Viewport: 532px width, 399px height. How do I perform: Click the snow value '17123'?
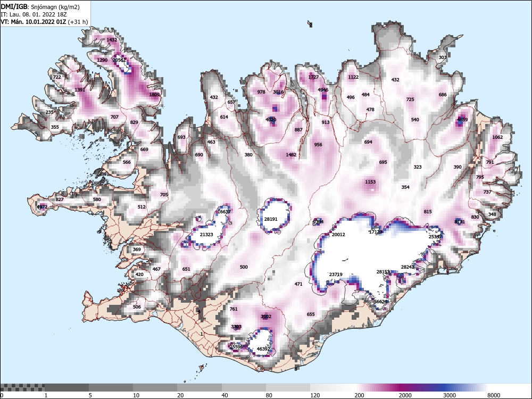376,232
